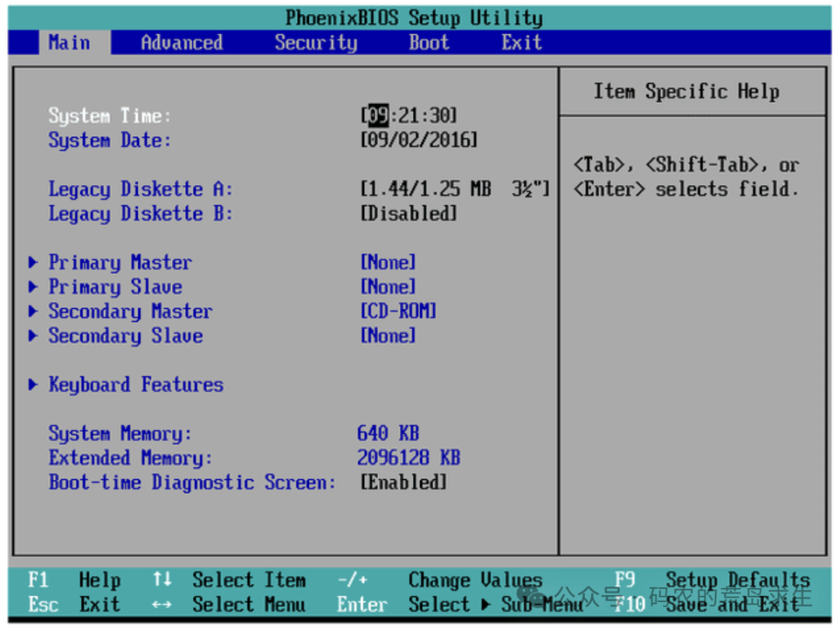Screen dimensions: 840x630
Task: Click the Boot-time Diagnostic Screen label
Action: (x=192, y=482)
